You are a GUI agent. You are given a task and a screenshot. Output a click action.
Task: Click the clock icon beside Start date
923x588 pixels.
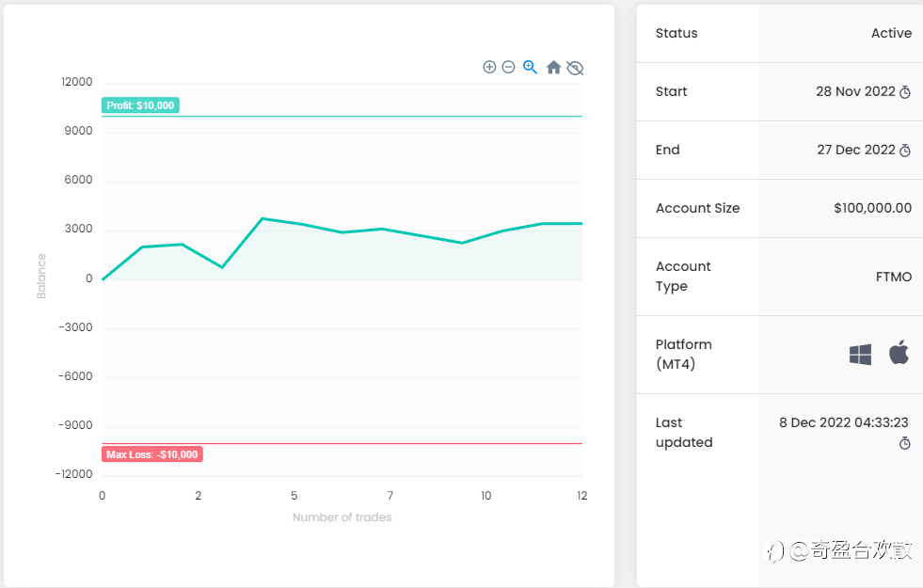(905, 92)
